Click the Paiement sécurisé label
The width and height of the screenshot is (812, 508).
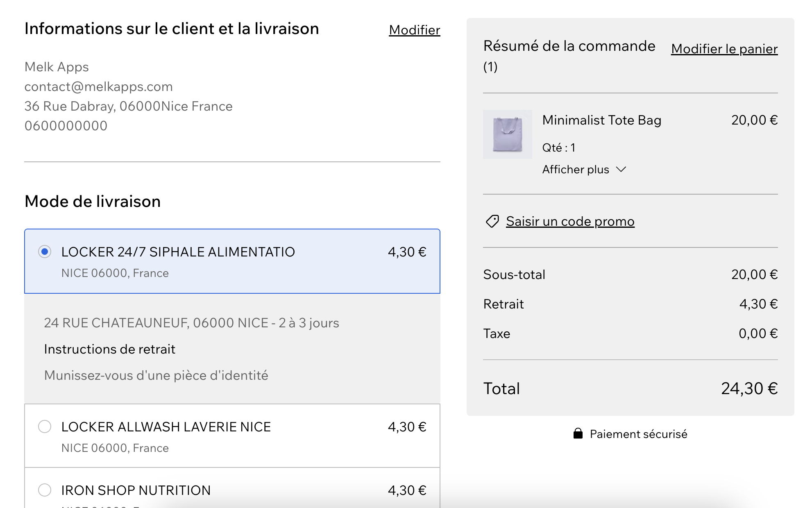[x=638, y=434]
